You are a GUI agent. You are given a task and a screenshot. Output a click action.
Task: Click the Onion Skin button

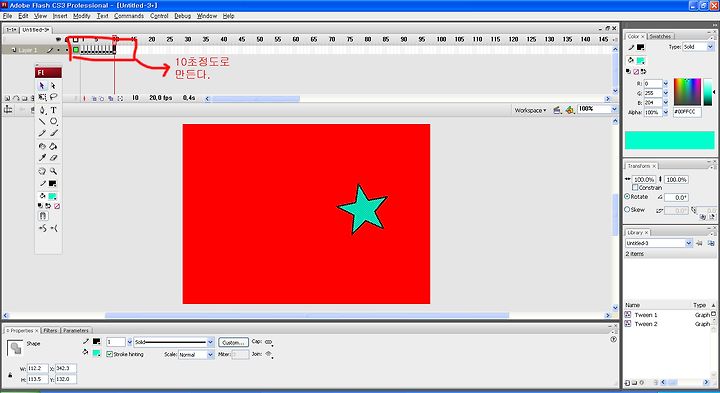pos(94,98)
